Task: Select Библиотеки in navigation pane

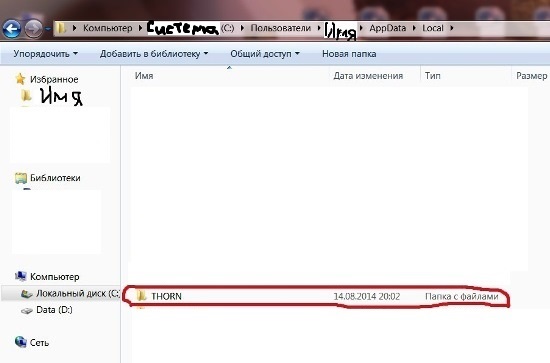Action: (55, 178)
